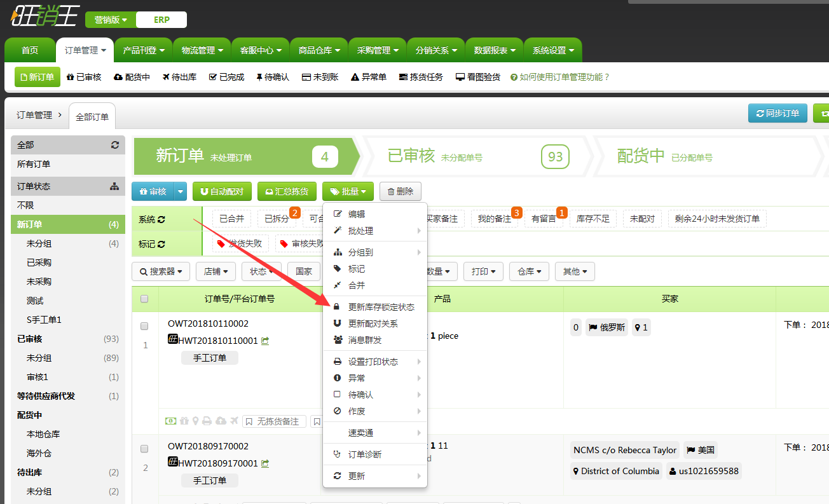Select 消息群发 in batch menu
The height and width of the screenshot is (504, 829).
coord(375,340)
